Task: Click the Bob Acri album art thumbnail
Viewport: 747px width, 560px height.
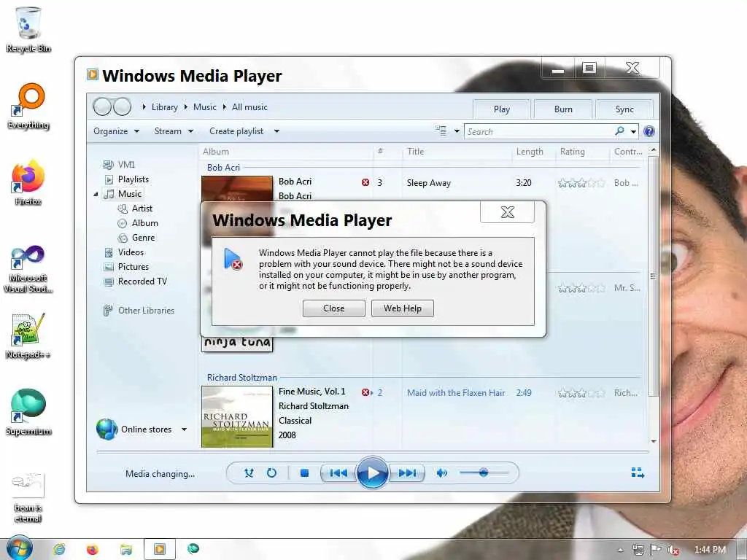Action: click(237, 189)
